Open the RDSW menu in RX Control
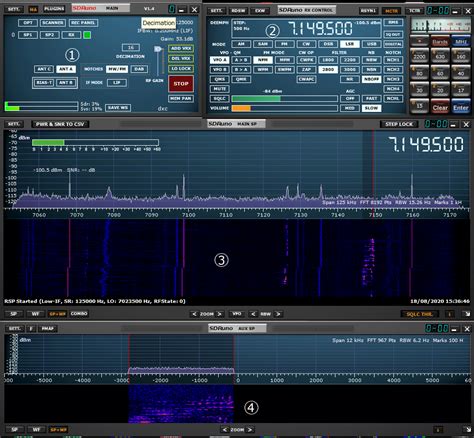Screen dimensions: 474x438 pos(238,11)
